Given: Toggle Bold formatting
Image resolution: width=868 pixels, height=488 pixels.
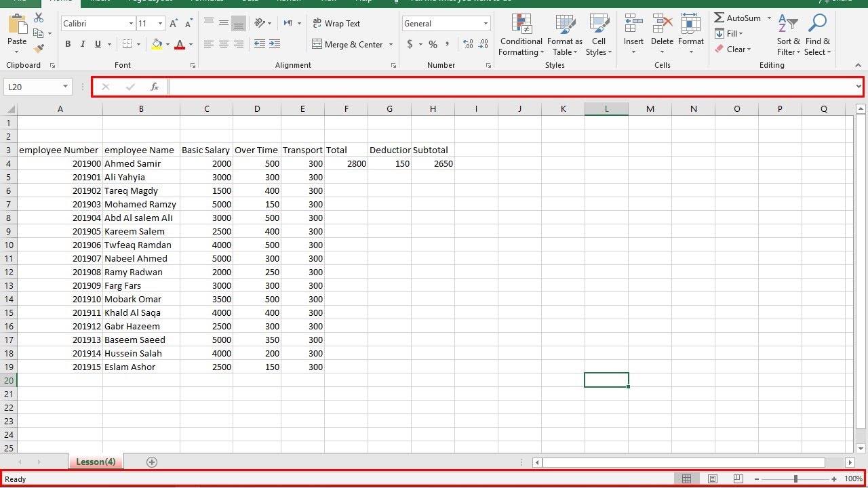Looking at the screenshot, I should pos(68,44).
